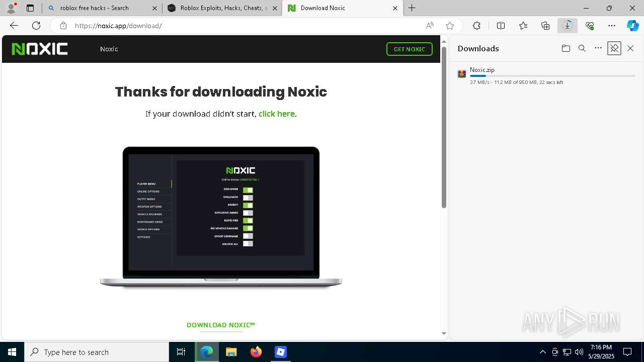Click the Thanks for downloading Noxic heading
The width and height of the screenshot is (644, 362).
[x=221, y=92]
